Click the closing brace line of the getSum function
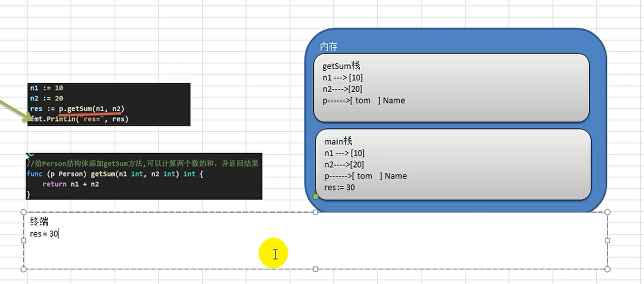The height and width of the screenshot is (284, 644). pyautogui.click(x=28, y=194)
